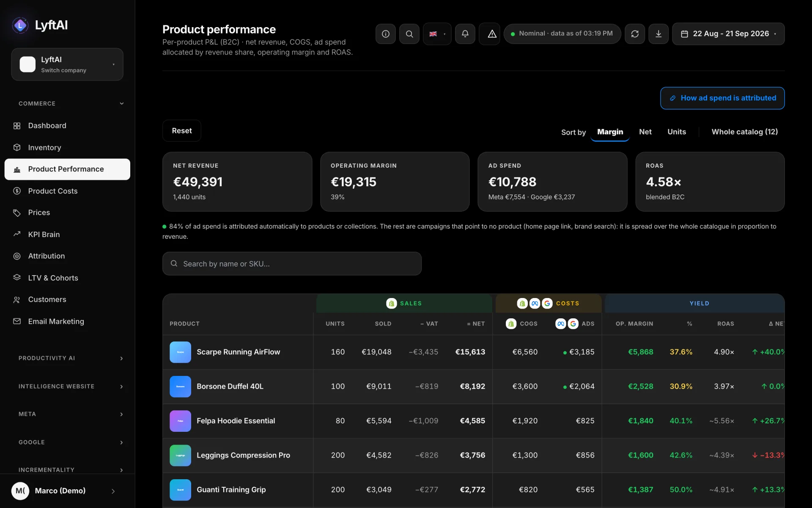Click Guanti Training Grip product name
Screen dimensions: 812x508
(x=231, y=490)
